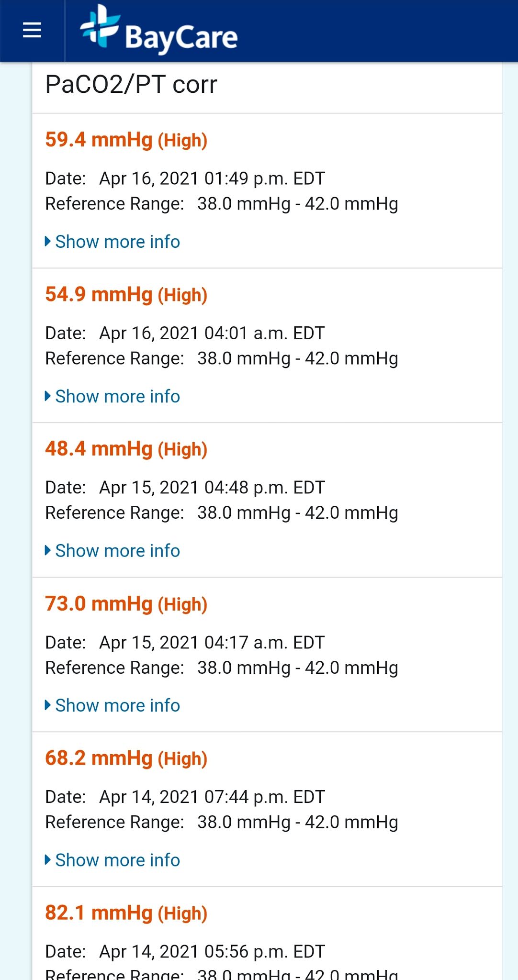Select the 68.2 mmHg (High) value
This screenshot has width=518, height=980.
click(x=126, y=758)
